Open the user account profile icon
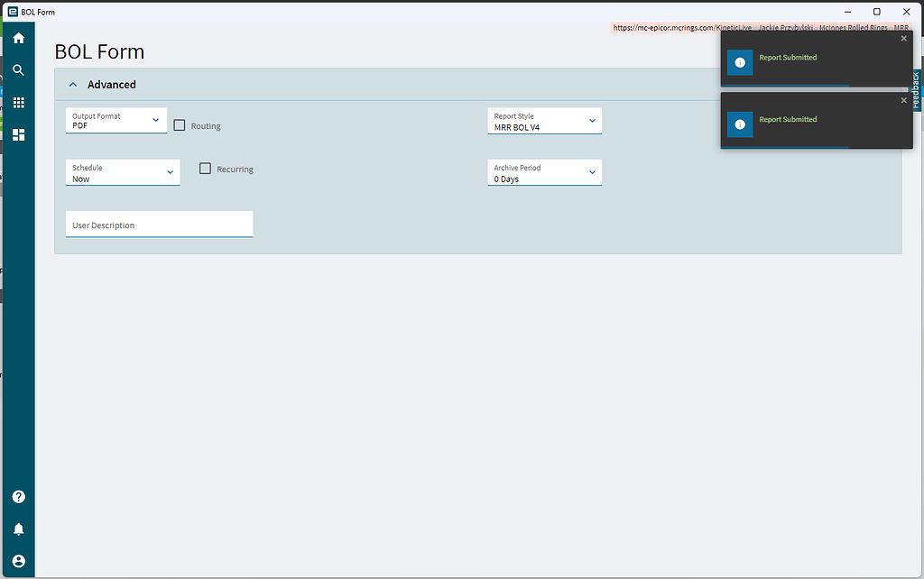This screenshot has width=924, height=579. (x=18, y=560)
